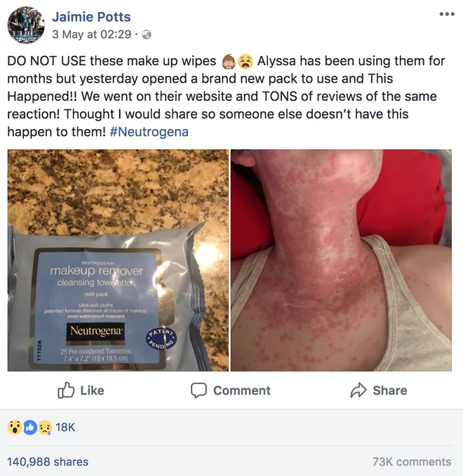463x476 pixels.
Task: Click the Wow reaction emoji icon
Action: (x=14, y=428)
